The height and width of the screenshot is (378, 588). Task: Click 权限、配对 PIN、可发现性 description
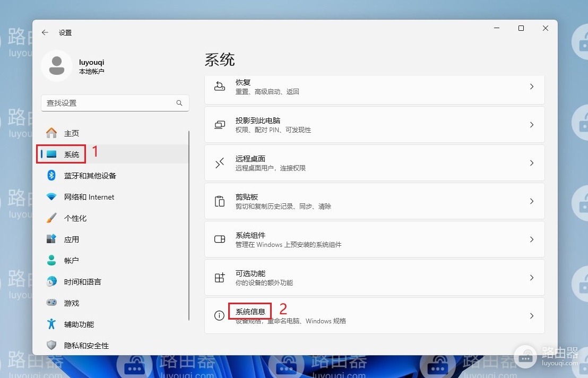(273, 130)
